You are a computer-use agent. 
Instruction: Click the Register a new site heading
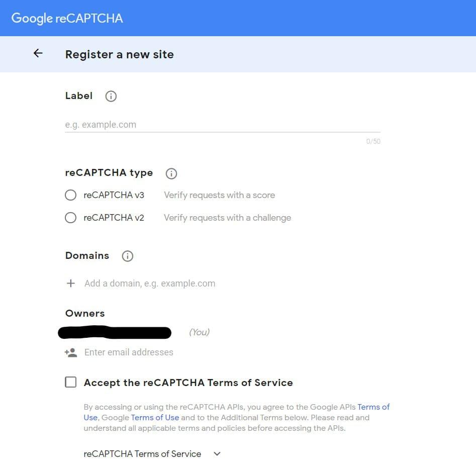pos(120,54)
